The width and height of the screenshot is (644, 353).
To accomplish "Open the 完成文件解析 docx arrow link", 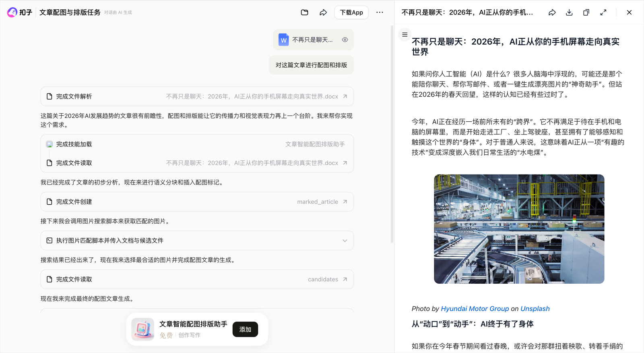I will 345,97.
